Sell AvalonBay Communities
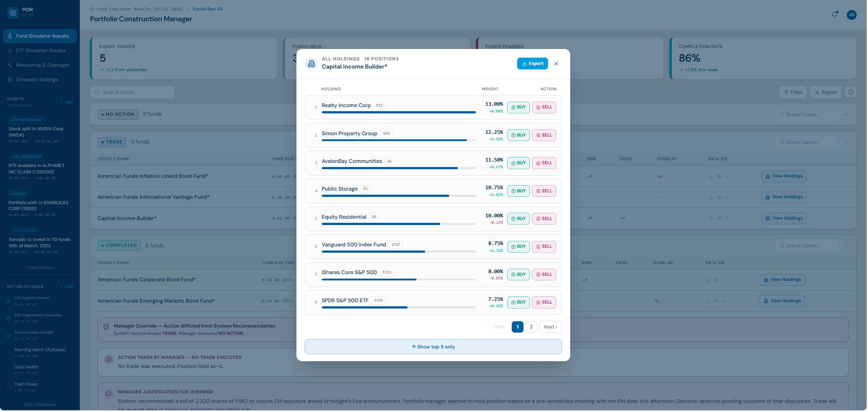 pos(544,163)
